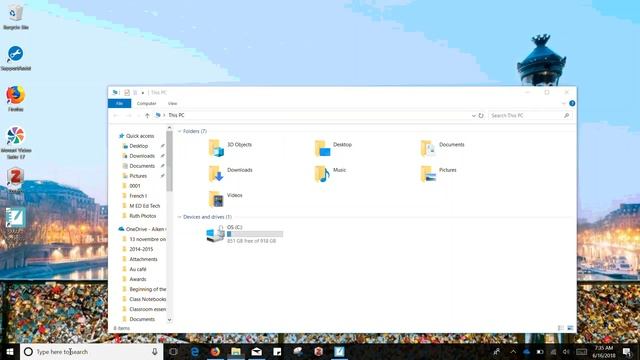The width and height of the screenshot is (640, 360).
Task: Open the Music folder
Action: (x=331, y=173)
